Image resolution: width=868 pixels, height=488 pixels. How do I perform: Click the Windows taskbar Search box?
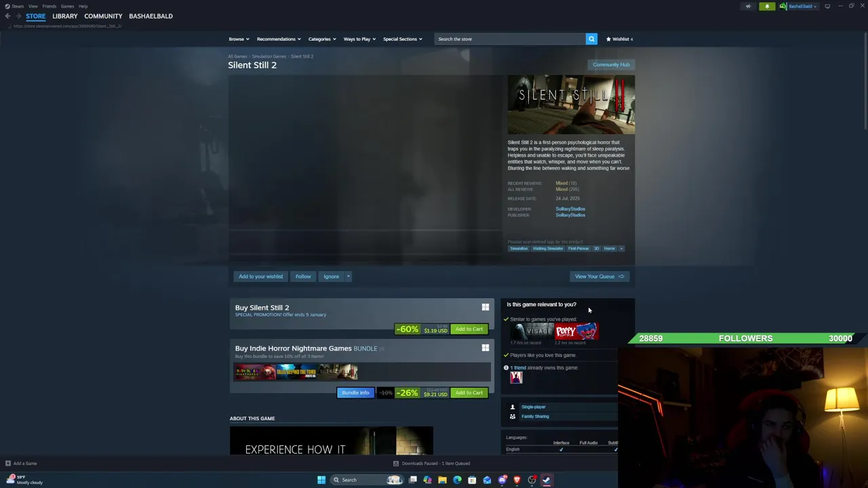coord(367,480)
